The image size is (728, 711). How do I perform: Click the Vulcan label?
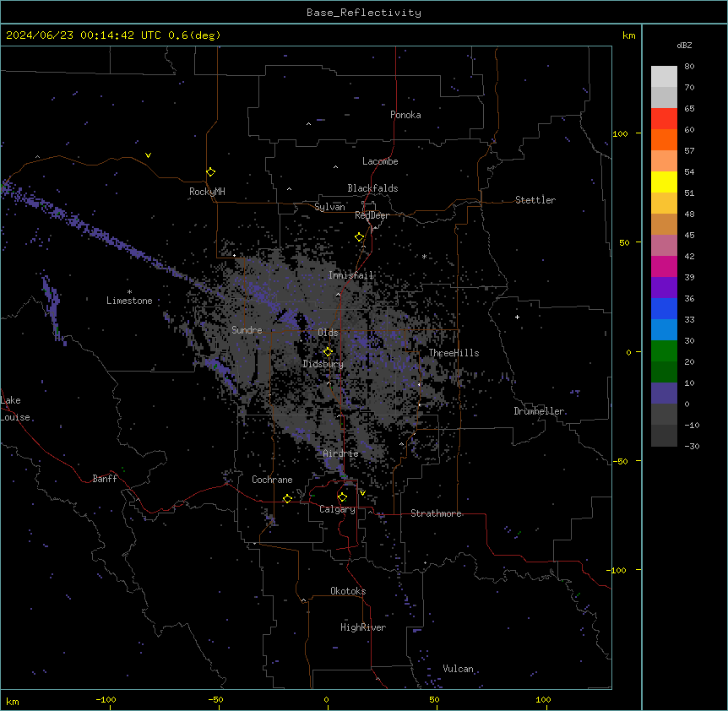pos(459,669)
